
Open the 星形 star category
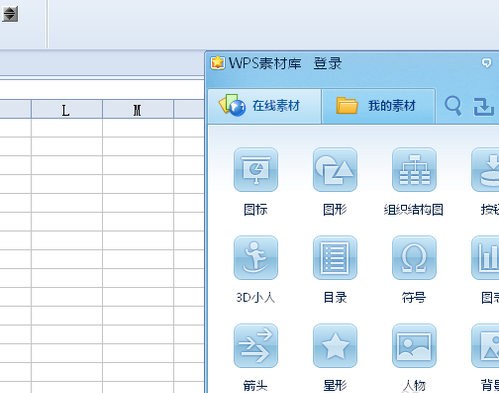(x=335, y=346)
